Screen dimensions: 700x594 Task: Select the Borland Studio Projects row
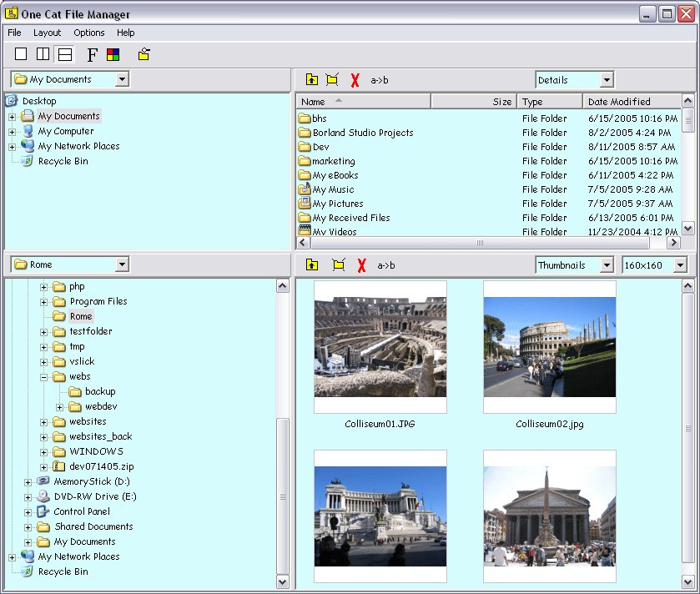[x=488, y=133]
